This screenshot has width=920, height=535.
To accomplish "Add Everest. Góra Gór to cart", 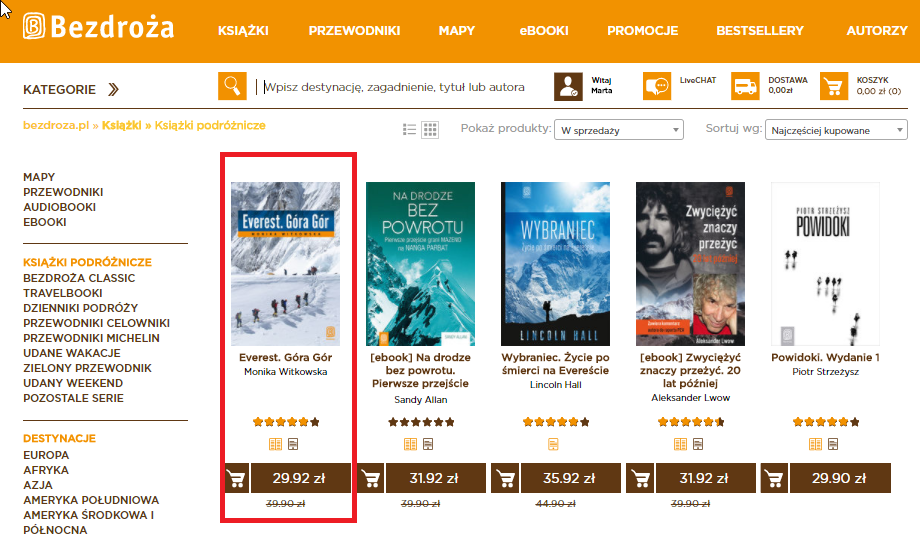I will pos(237,478).
